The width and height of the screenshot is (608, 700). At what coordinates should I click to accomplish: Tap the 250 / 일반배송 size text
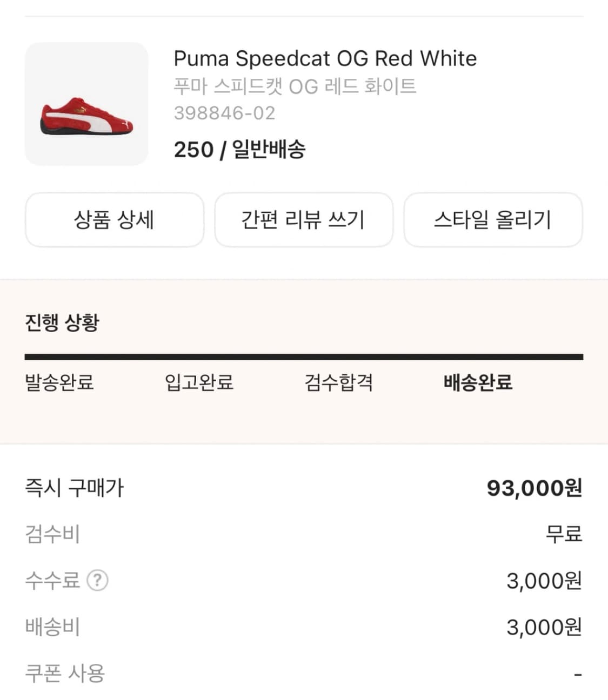tap(239, 150)
